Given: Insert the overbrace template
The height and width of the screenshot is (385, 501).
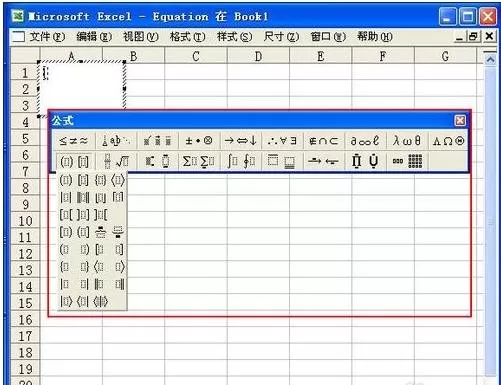Looking at the screenshot, I should tap(100, 232).
